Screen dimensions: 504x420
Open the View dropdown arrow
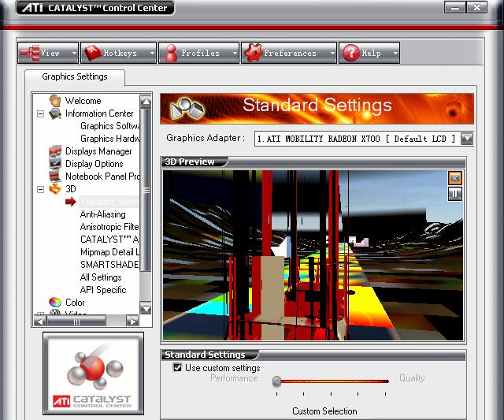click(74, 53)
